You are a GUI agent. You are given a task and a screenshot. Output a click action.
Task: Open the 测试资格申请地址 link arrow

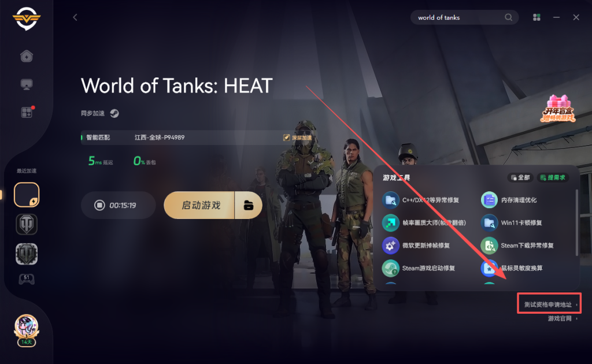click(576, 305)
